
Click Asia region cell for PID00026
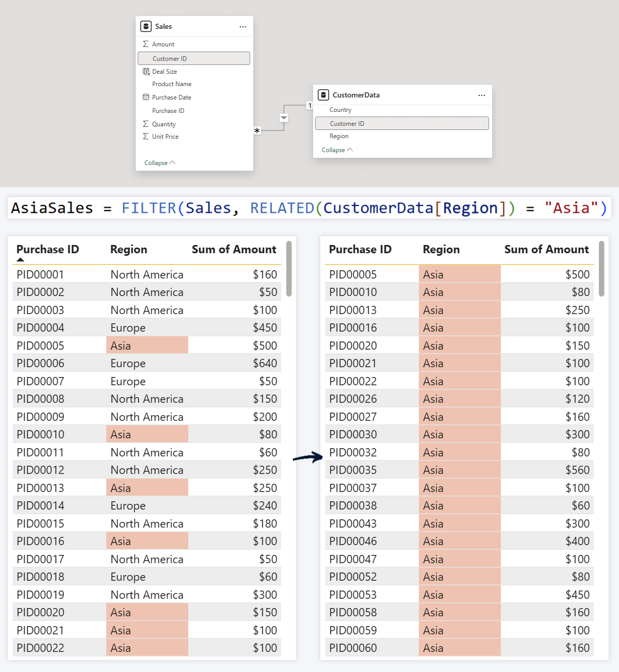coord(460,399)
